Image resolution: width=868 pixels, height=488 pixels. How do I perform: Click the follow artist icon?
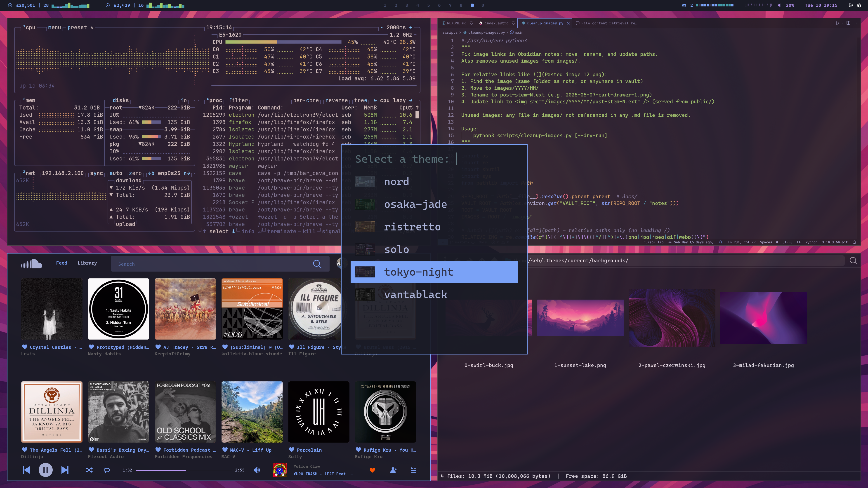(x=393, y=470)
